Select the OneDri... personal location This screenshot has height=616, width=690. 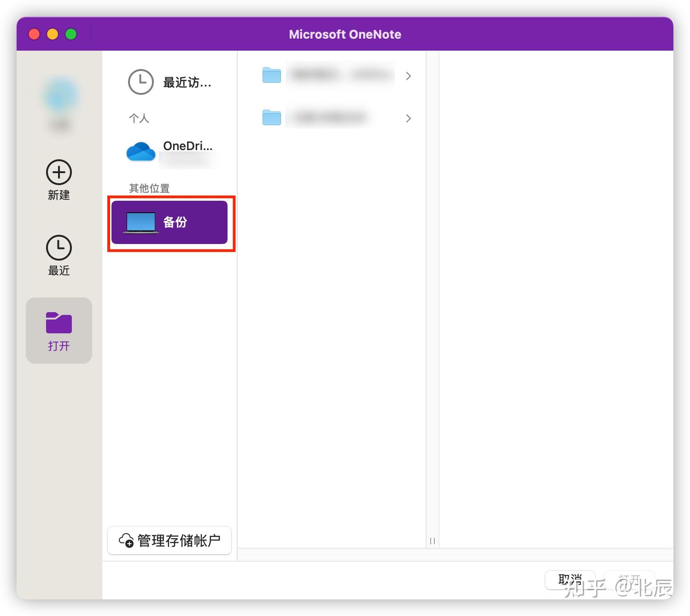coord(170,152)
